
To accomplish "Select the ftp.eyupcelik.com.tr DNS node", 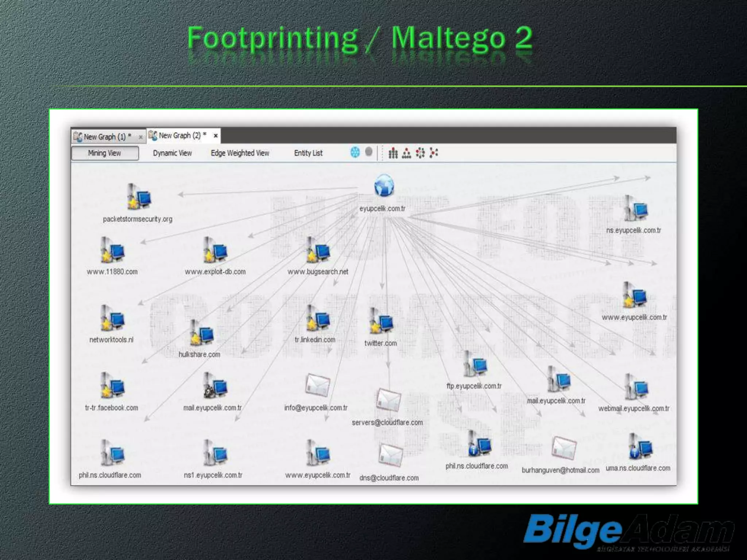I will [x=475, y=364].
